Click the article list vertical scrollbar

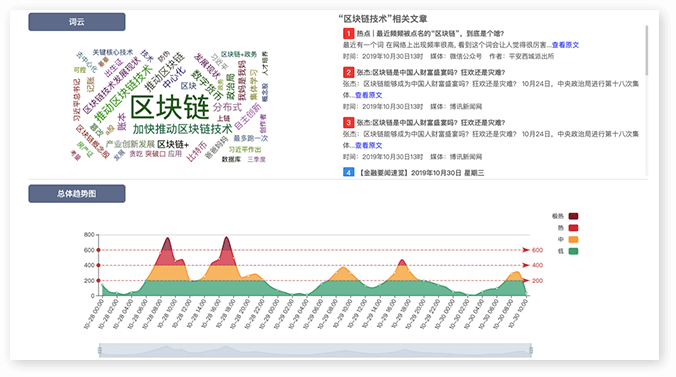pyautogui.click(x=646, y=50)
